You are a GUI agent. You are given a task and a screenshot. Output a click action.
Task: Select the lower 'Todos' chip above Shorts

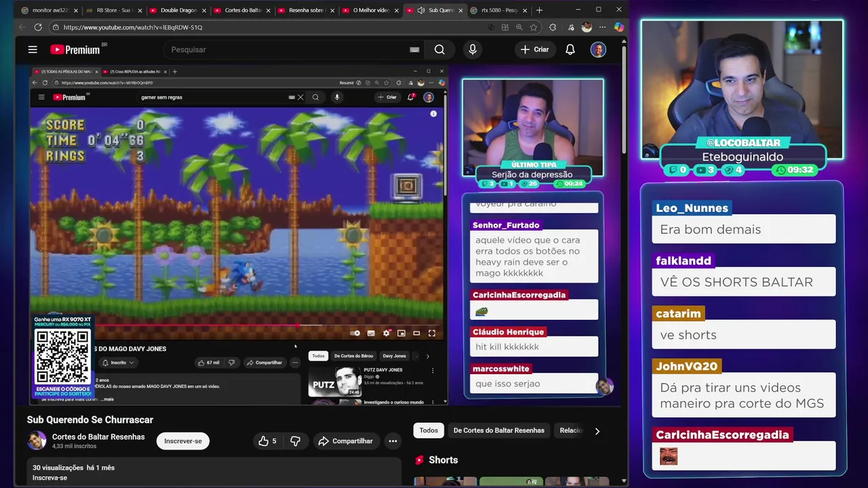[429, 430]
